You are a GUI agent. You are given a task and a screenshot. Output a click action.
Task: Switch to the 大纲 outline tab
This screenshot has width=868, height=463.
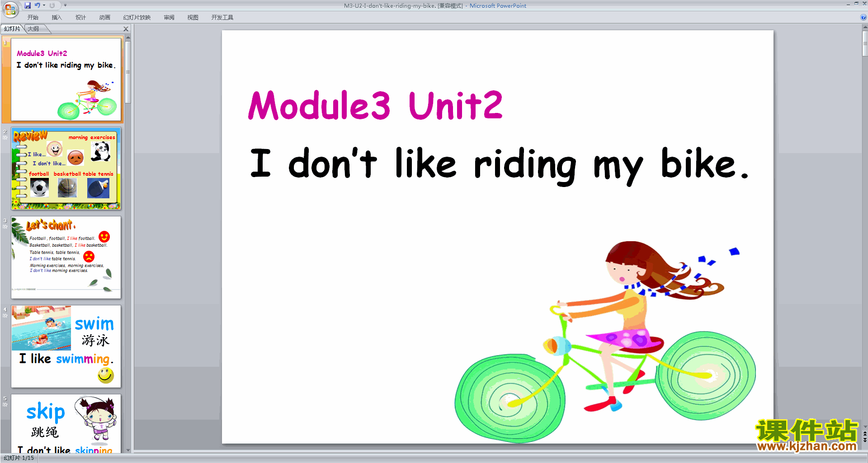click(34, 29)
